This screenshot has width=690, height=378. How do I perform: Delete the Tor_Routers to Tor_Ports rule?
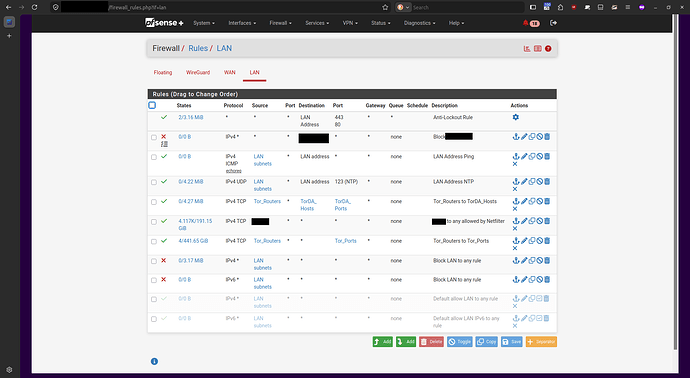(547, 241)
